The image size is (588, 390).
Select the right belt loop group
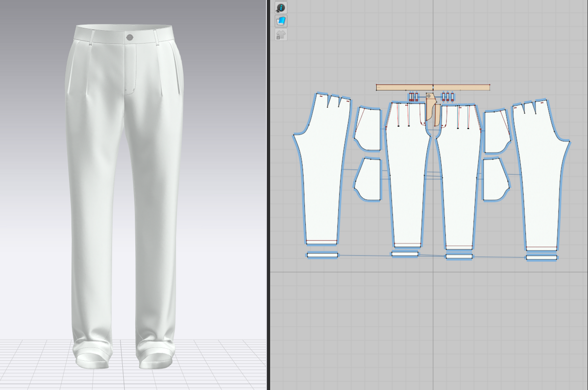click(x=448, y=96)
